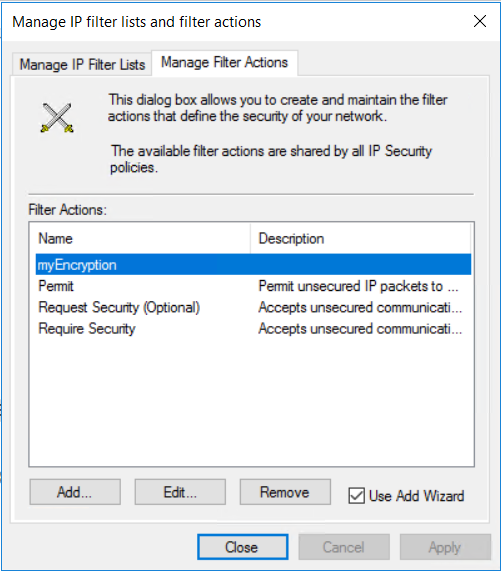The height and width of the screenshot is (571, 501).
Task: Open the Edit... dialog for selected action
Action: tap(180, 492)
